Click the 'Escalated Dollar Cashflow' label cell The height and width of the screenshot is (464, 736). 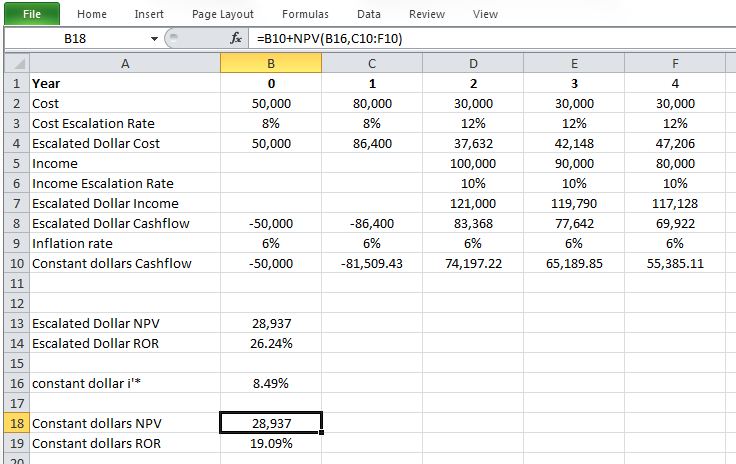click(x=125, y=223)
